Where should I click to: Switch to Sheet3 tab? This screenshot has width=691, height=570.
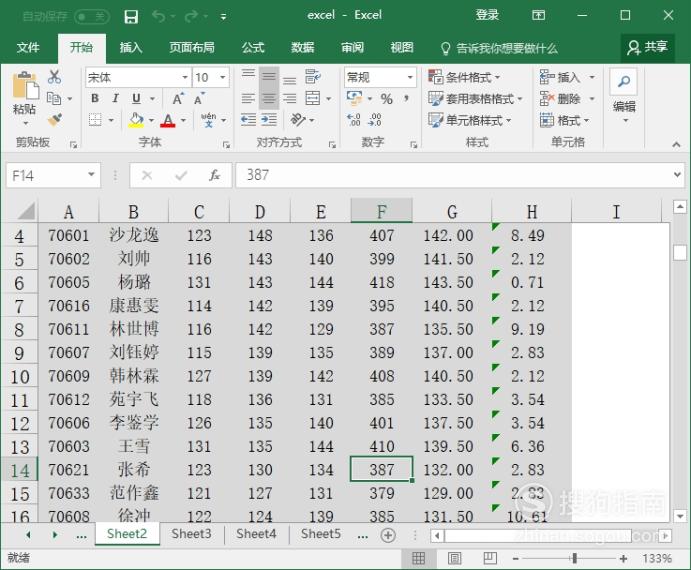191,534
